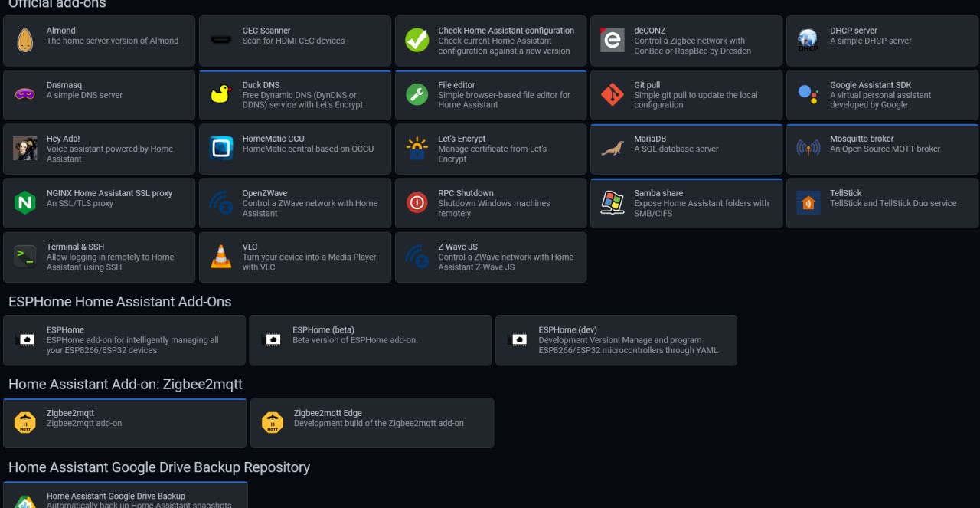Click the Zigbee2mqtt bee icon
980x508 pixels.
(x=25, y=422)
